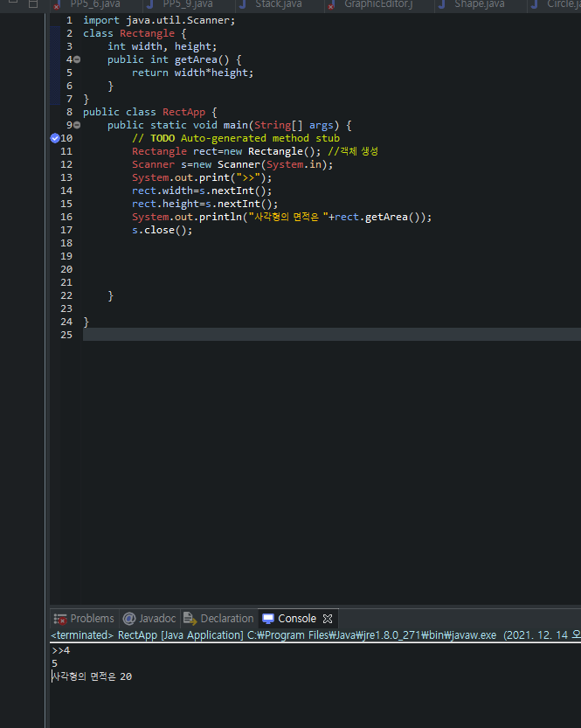Viewport: 581px width, 728px height.
Task: Switch to the PP5_9.java editor tab
Action: point(188,4)
